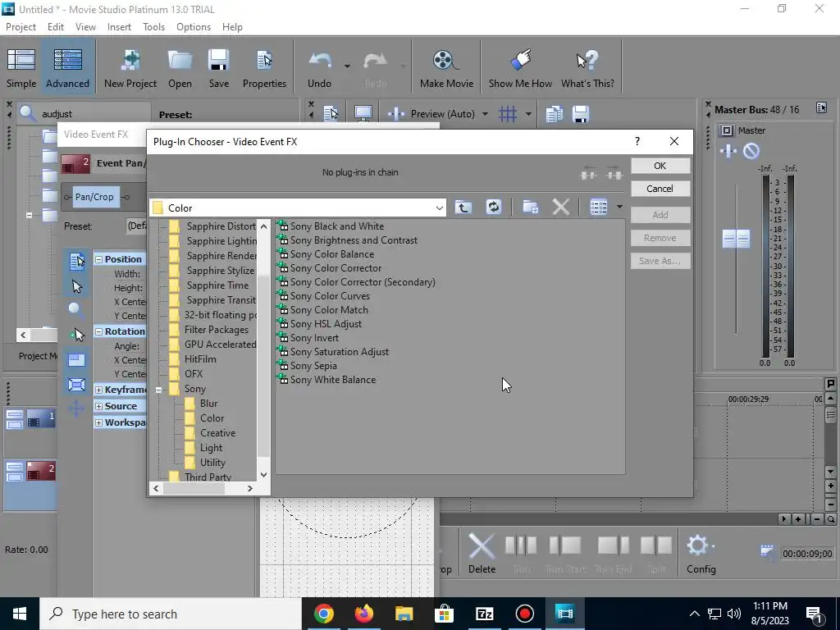840x630 pixels.
Task: Confirm Plug-In Chooser with OK
Action: (x=660, y=166)
